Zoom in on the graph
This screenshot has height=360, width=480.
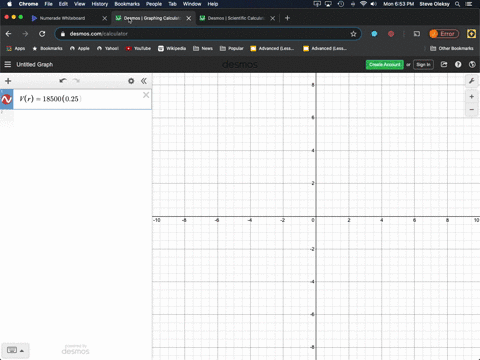(x=472, y=97)
